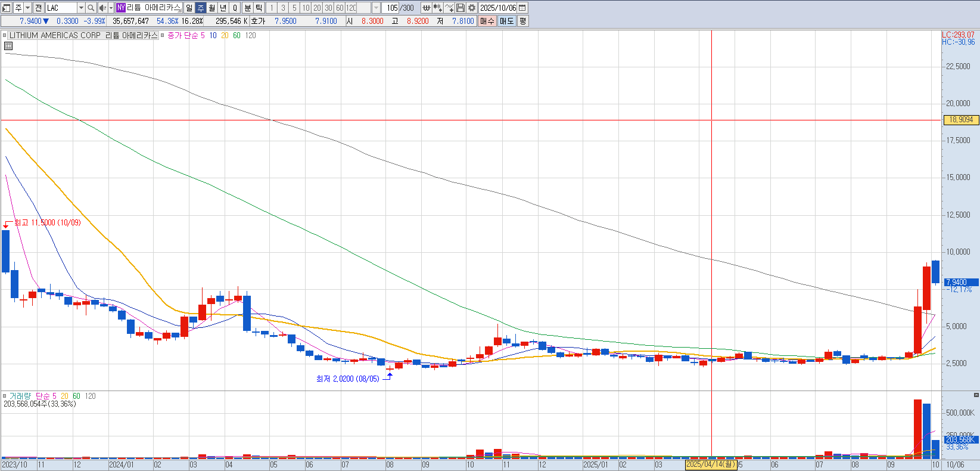Click the blue 10 moving average legend

click(x=213, y=35)
